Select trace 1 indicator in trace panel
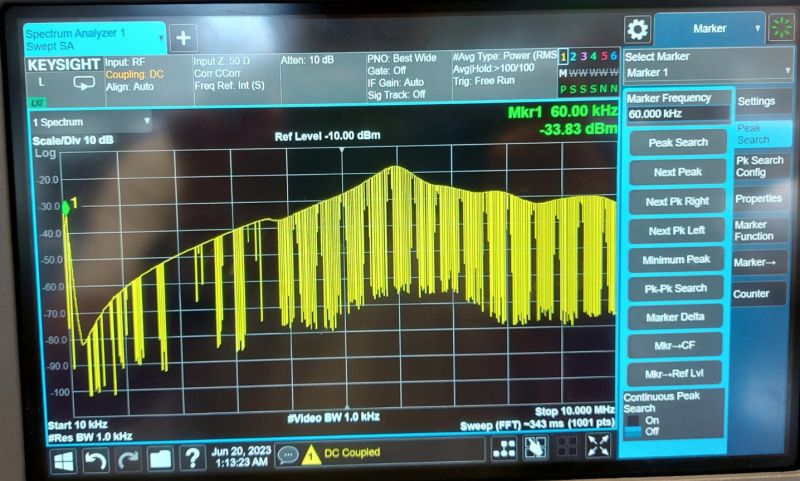Image resolution: width=800 pixels, height=481 pixels. click(x=563, y=56)
